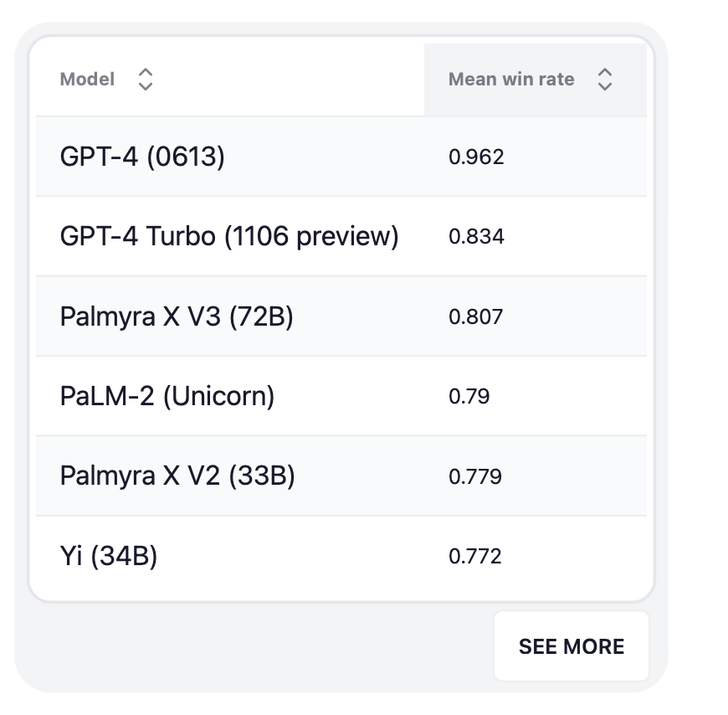
Task: Sort by Mean win rate arrows
Action: tap(604, 80)
